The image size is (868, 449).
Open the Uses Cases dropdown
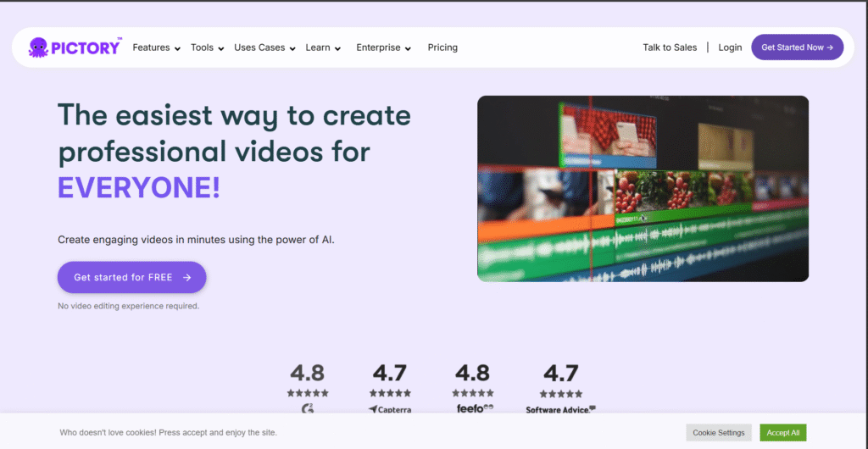(x=264, y=47)
